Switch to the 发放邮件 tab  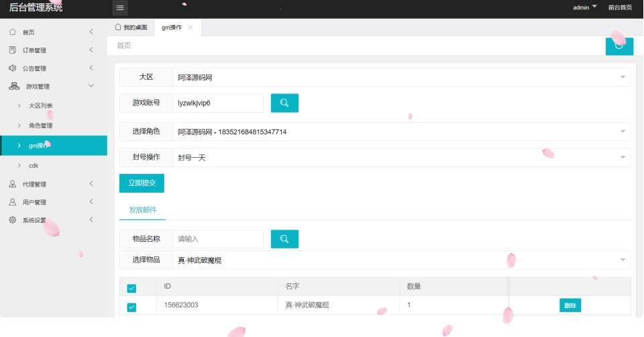tap(142, 210)
